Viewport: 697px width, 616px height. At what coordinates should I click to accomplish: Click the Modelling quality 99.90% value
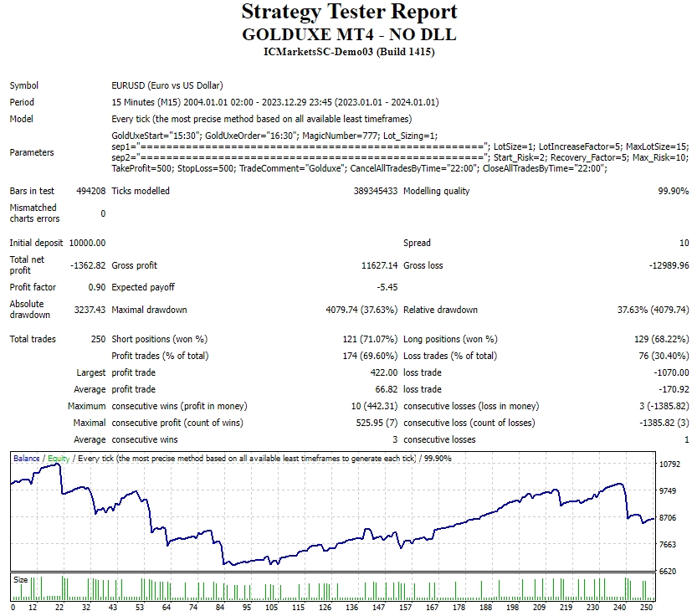[x=674, y=191]
